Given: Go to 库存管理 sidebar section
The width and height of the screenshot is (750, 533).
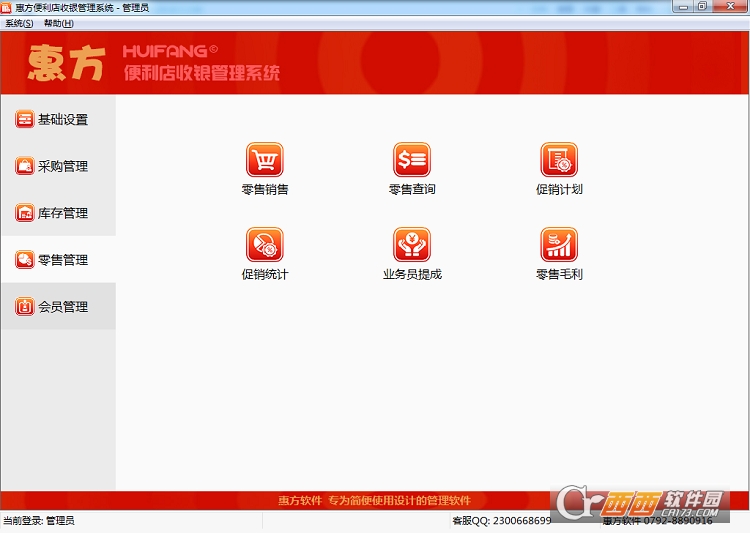Looking at the screenshot, I should click(58, 213).
